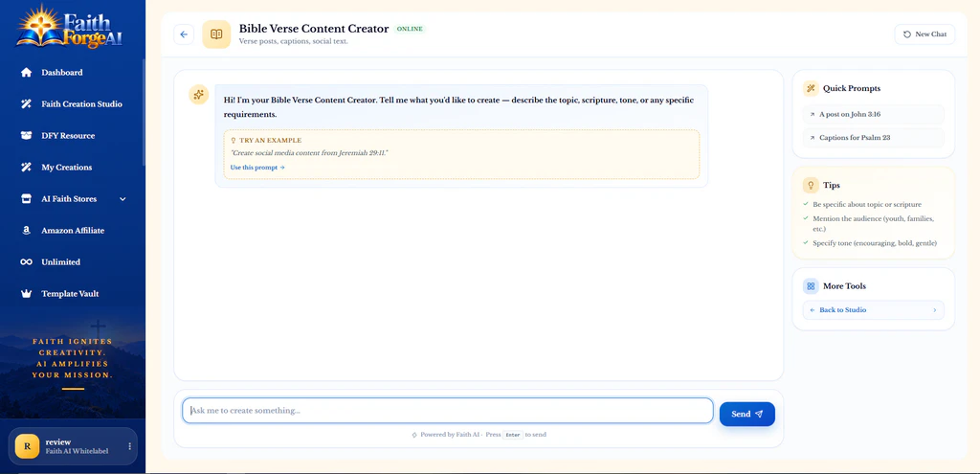Viewport: 980px width, 474px height.
Task: Click the example text about Jeremiah 29:11
Action: click(309, 153)
